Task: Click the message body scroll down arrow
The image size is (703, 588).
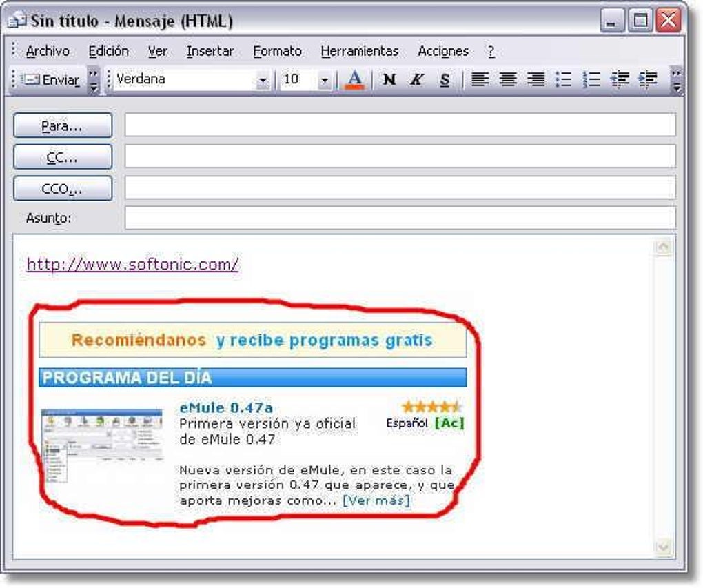Action: pos(663,547)
